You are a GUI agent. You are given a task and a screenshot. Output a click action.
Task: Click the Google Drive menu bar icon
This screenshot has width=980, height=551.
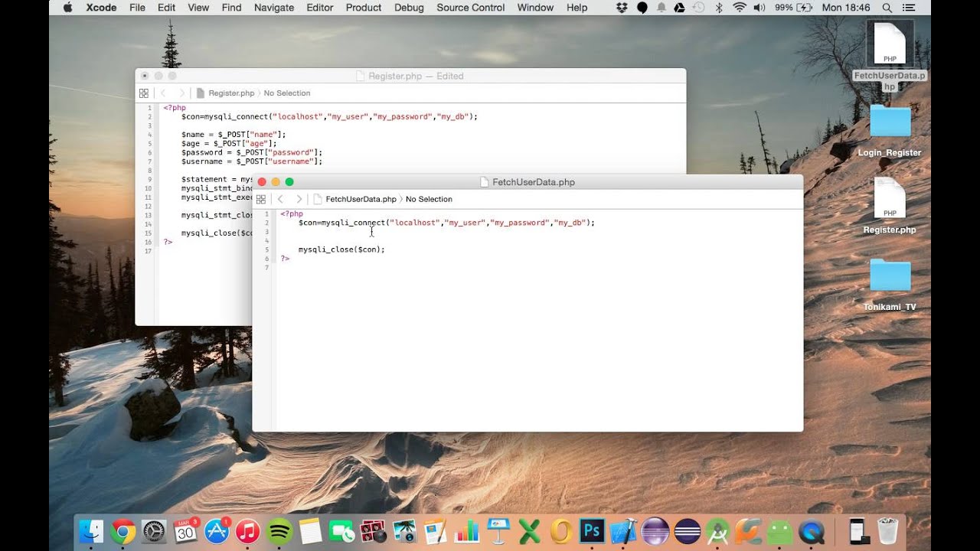(x=679, y=8)
